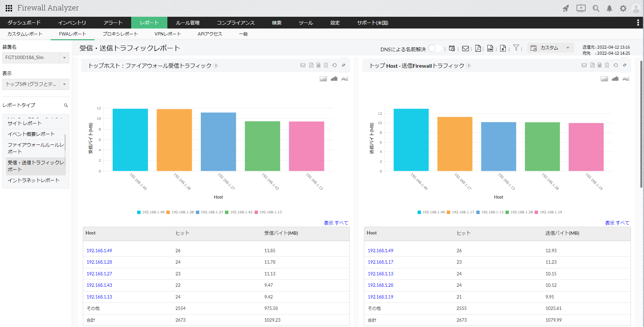Open the notifications bell icon
This screenshot has height=327, width=644.
[x=609, y=8]
